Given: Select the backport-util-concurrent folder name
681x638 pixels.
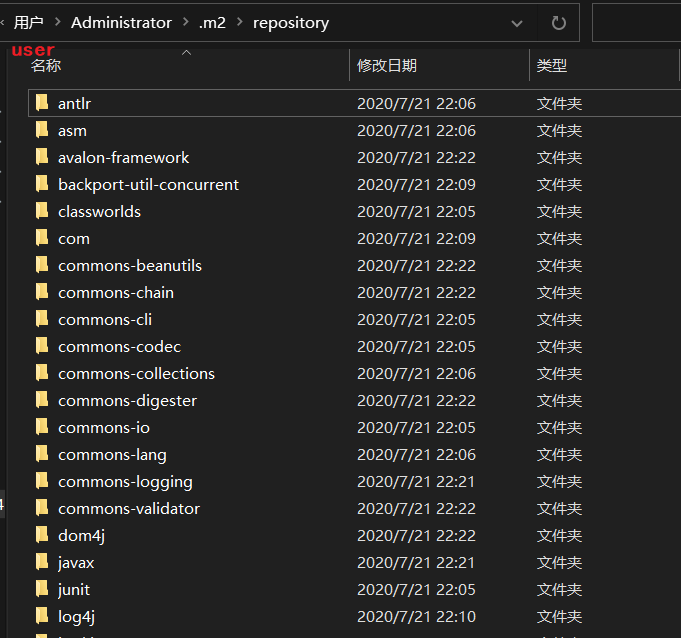Looking at the screenshot, I should tap(148, 185).
